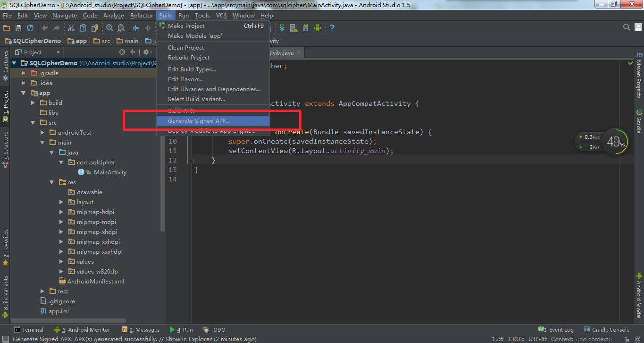The width and height of the screenshot is (644, 343).
Task: Click the Undo arrow icon
Action: click(45, 28)
